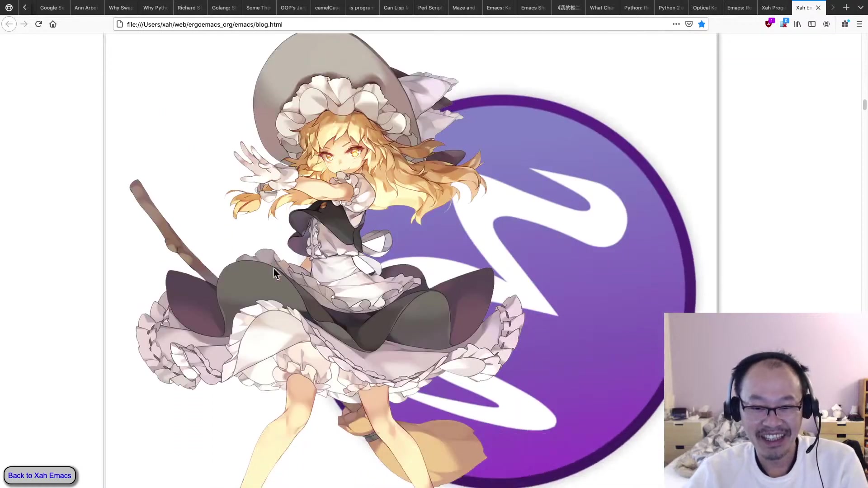Screen dimensions: 868x488
Task: Switch to the Optical Ke tab
Action: pyautogui.click(x=705, y=8)
